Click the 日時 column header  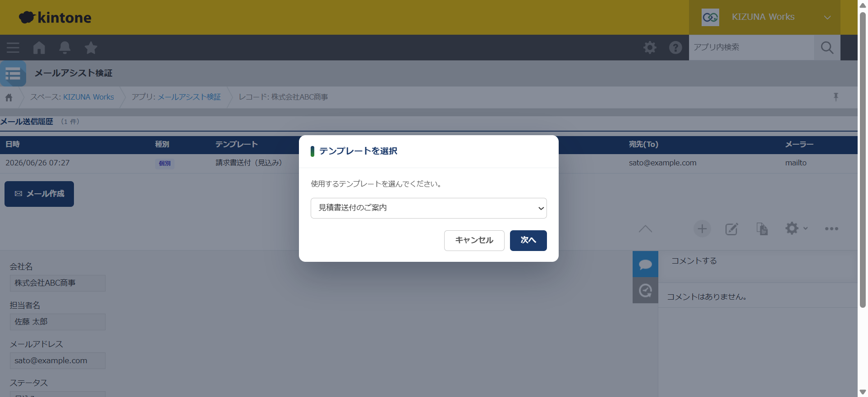click(x=13, y=144)
